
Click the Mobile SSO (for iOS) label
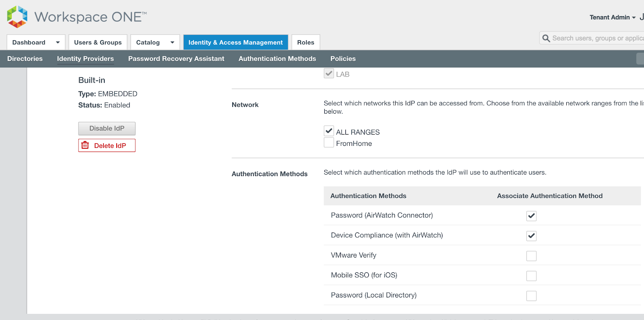tap(364, 275)
